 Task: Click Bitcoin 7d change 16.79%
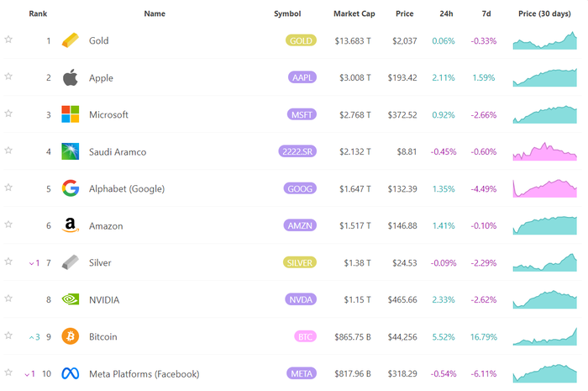484,336
